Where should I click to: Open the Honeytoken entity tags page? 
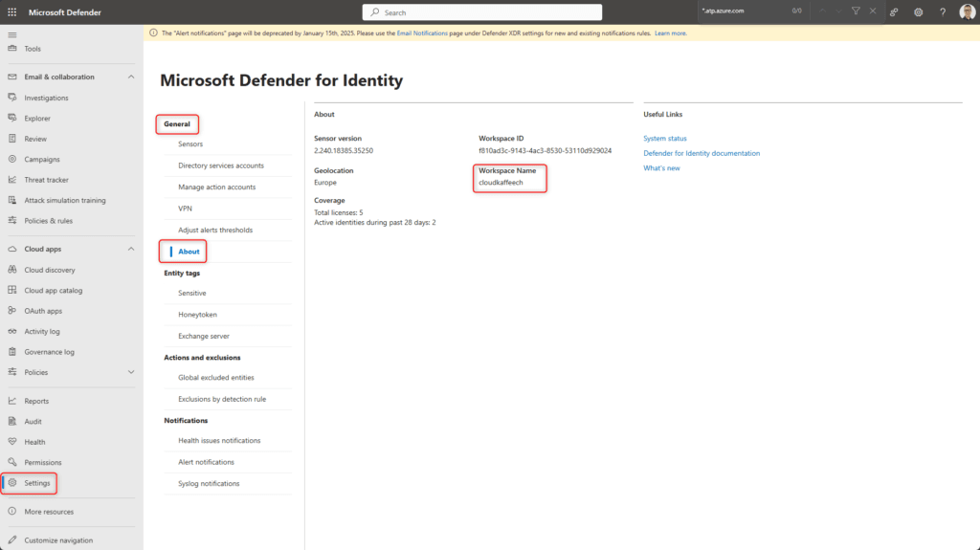click(x=197, y=315)
